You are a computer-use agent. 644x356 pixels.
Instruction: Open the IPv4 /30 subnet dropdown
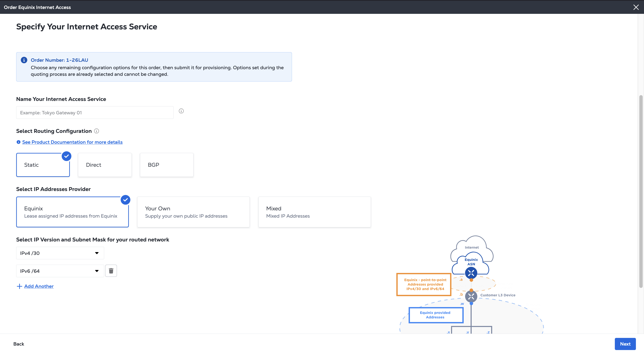pyautogui.click(x=60, y=253)
